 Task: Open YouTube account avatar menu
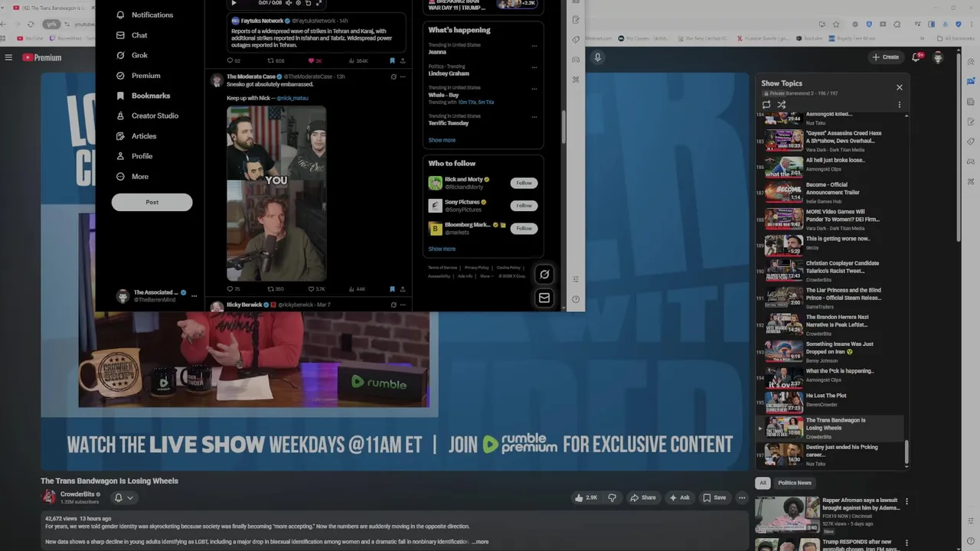click(938, 57)
